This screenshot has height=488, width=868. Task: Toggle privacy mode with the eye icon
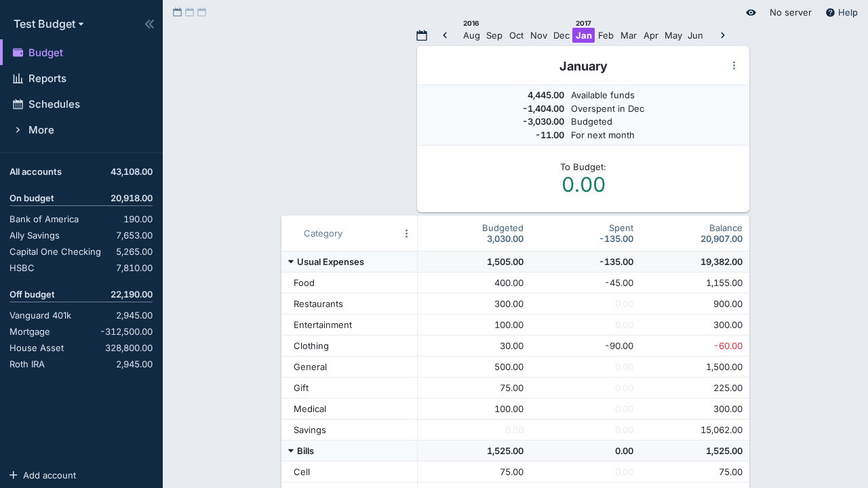point(751,12)
